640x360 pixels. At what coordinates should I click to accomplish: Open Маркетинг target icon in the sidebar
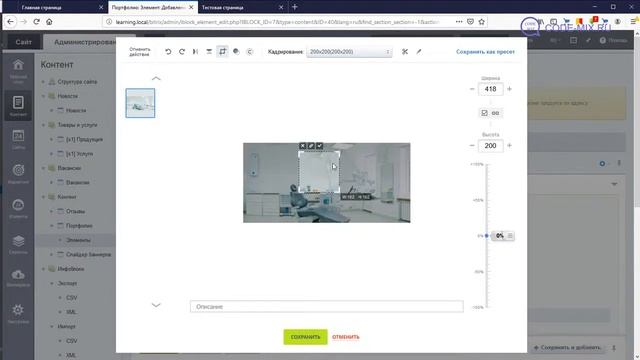[18, 173]
